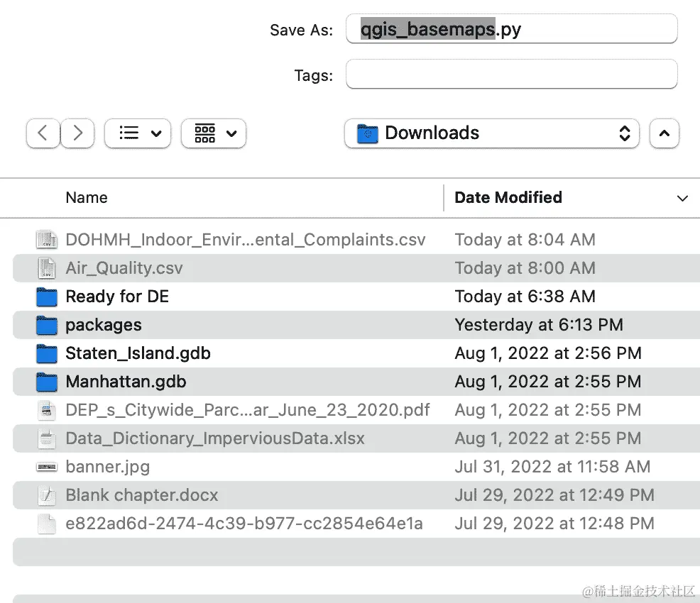Select the 'packages' folder name
The height and width of the screenshot is (603, 700).
tap(104, 325)
